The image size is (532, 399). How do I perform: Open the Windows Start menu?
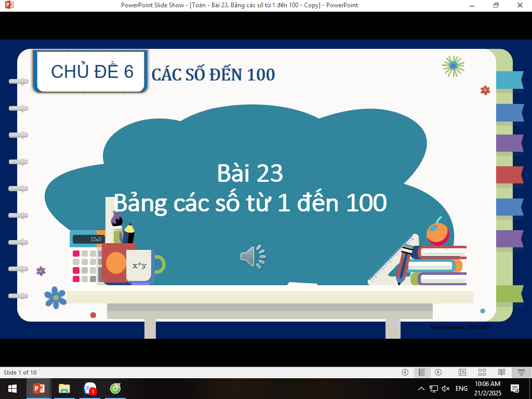[12, 389]
